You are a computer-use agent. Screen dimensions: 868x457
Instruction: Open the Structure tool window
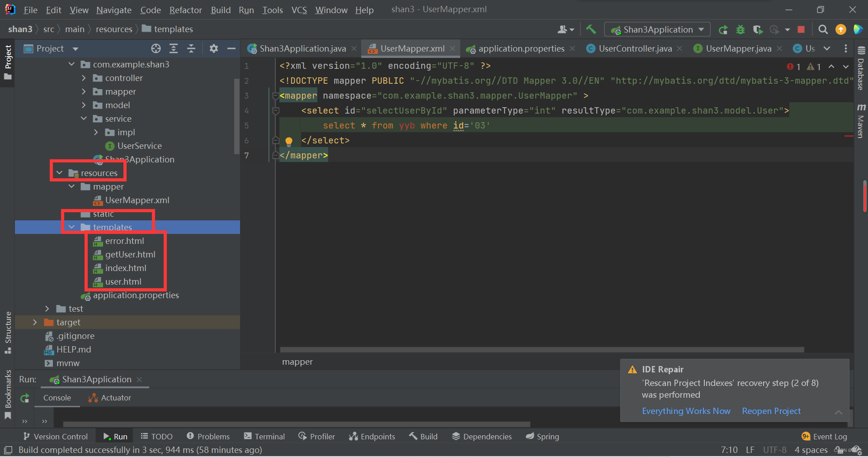pos(8,333)
